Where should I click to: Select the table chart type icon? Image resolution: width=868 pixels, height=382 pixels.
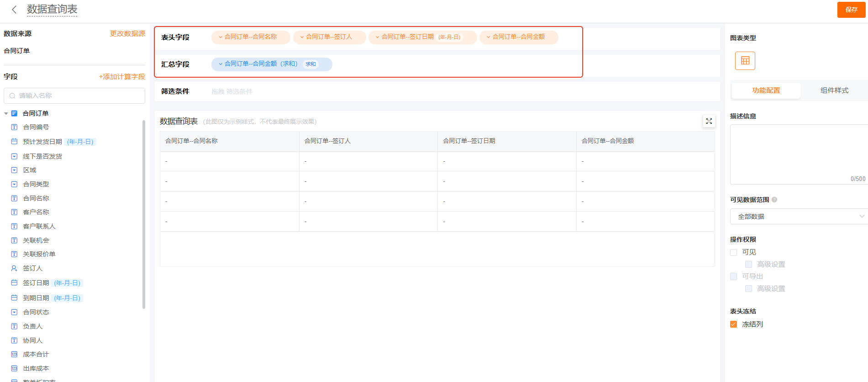(745, 61)
